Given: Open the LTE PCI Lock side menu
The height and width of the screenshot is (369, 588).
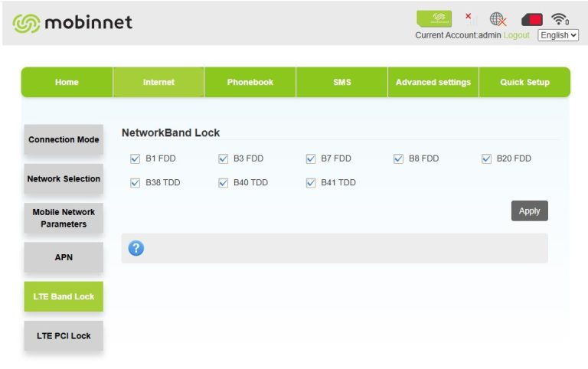Looking at the screenshot, I should click(x=64, y=335).
